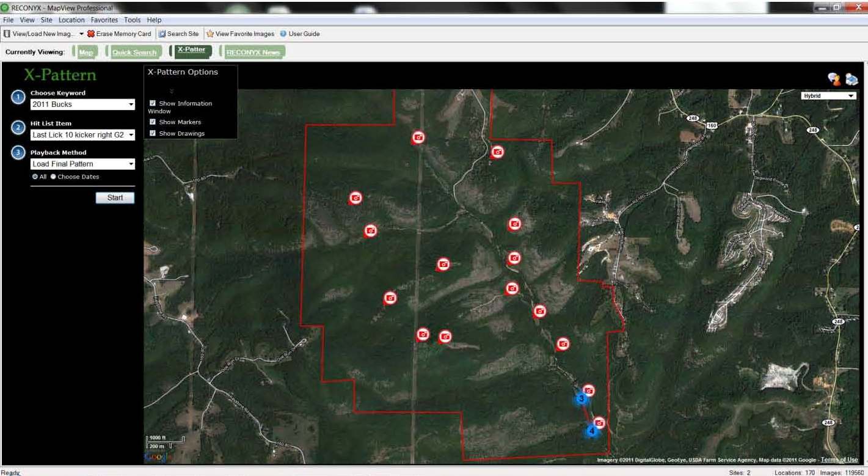Click the 'Images: 119560' status bar entry
The image size is (868, 476).
click(842, 472)
